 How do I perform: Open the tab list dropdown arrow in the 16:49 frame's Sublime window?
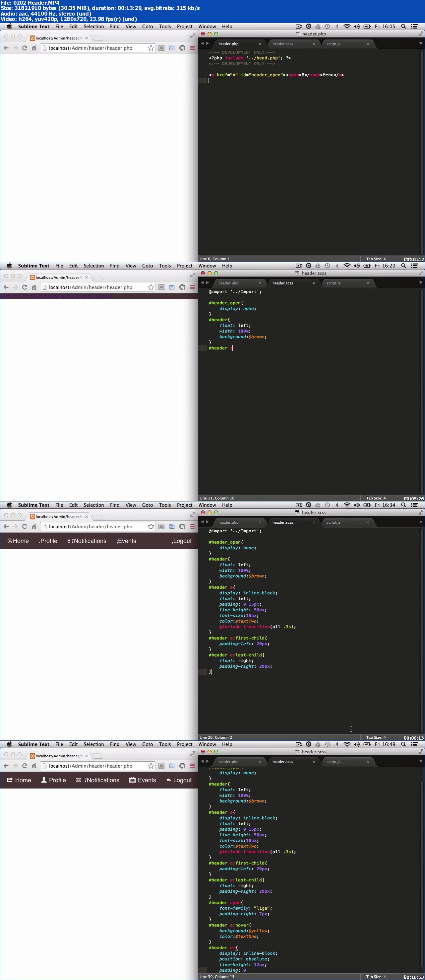click(421, 761)
